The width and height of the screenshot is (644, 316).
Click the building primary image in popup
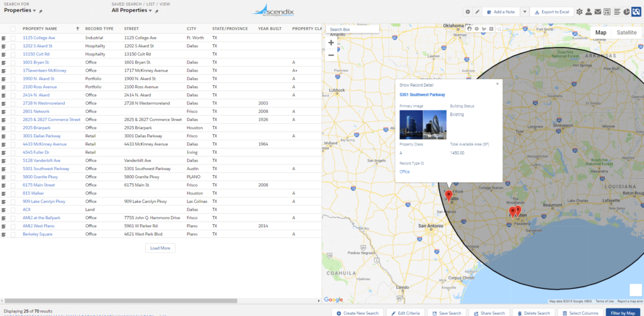pyautogui.click(x=423, y=125)
